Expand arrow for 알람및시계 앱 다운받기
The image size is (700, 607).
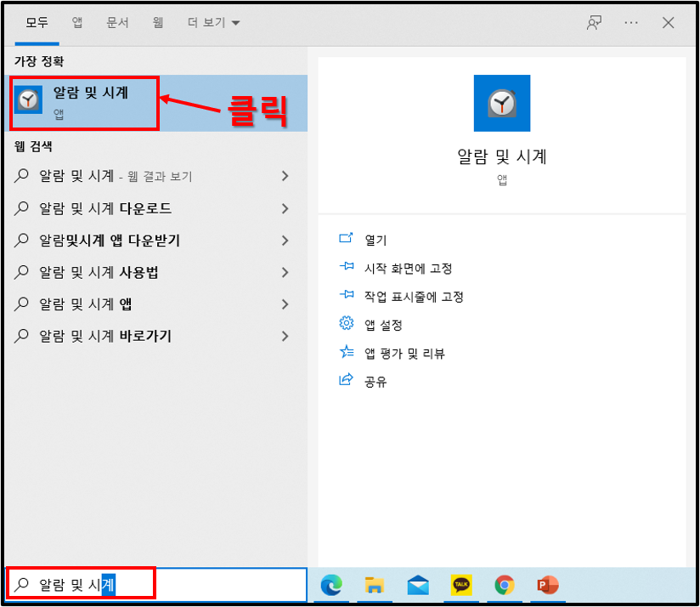tap(285, 241)
